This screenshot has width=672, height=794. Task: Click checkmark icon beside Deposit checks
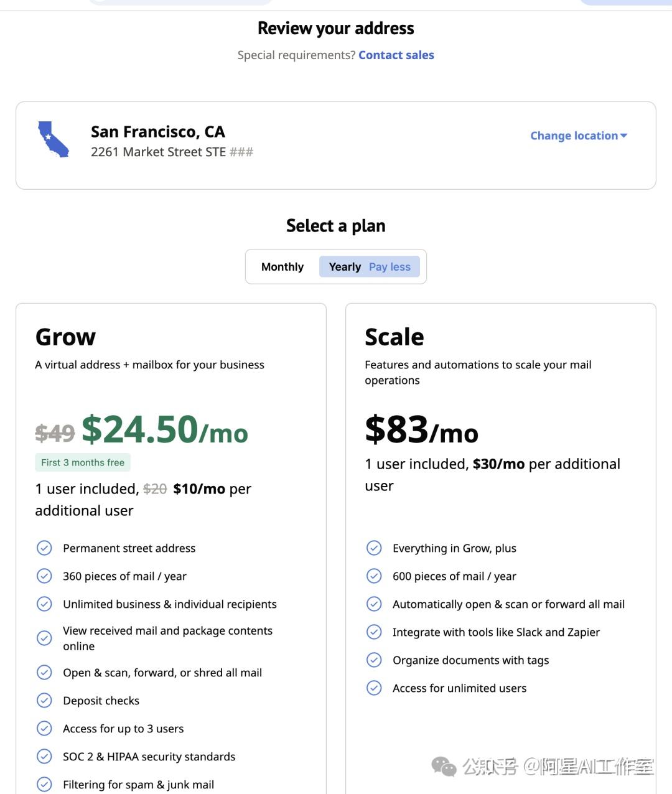(x=44, y=701)
